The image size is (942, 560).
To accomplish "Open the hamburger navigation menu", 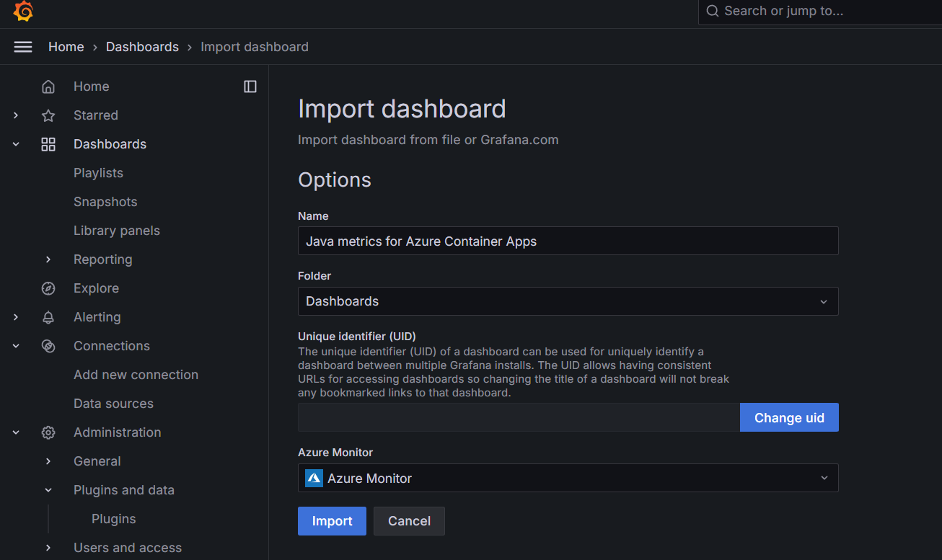I will pyautogui.click(x=23, y=46).
